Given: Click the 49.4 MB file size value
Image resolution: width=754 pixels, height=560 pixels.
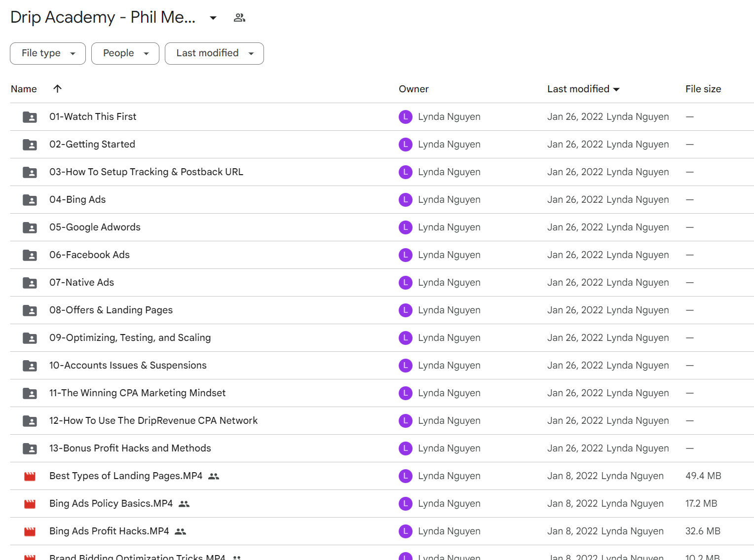Looking at the screenshot, I should (703, 476).
